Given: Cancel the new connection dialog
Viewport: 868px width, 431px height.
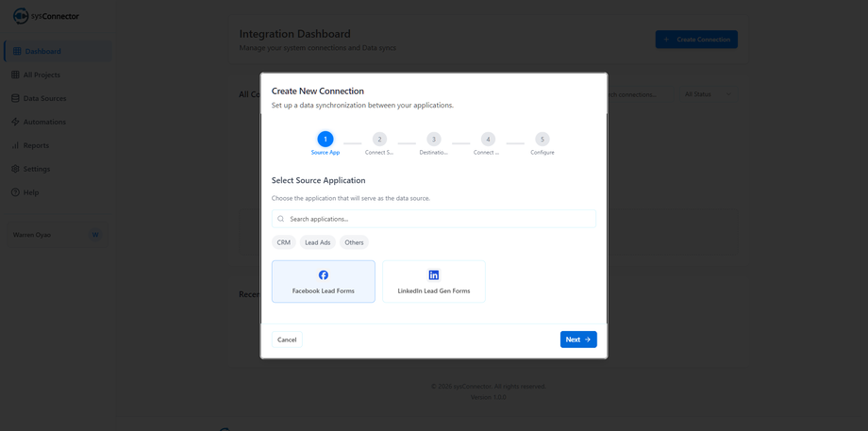Looking at the screenshot, I should [287, 340].
